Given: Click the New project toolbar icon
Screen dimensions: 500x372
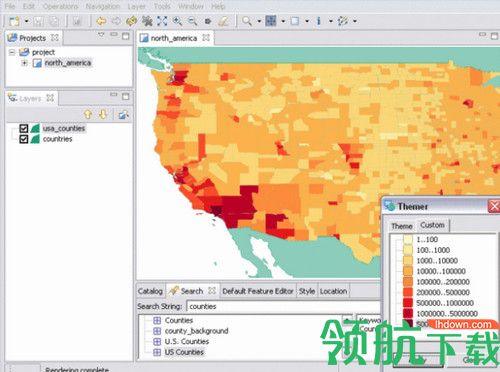Looking at the screenshot, I should point(14,21).
